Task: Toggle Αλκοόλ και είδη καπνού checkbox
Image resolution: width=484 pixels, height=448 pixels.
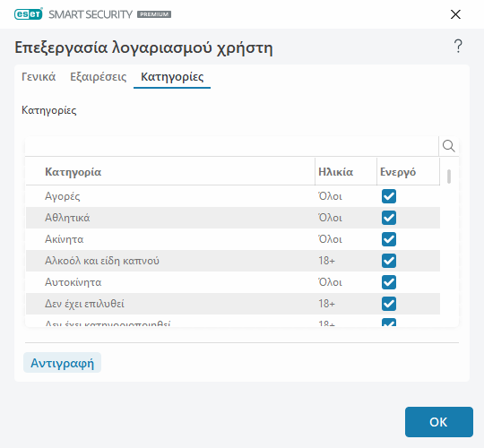Action: (389, 261)
